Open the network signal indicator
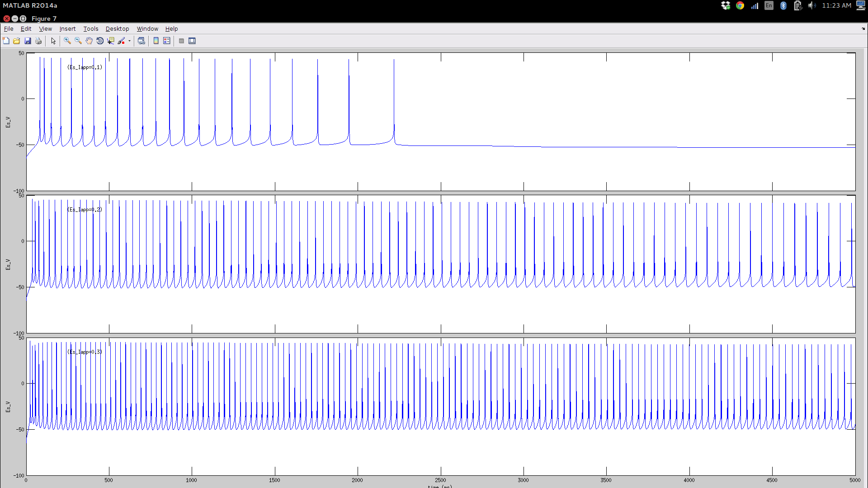868x488 pixels. click(755, 5)
